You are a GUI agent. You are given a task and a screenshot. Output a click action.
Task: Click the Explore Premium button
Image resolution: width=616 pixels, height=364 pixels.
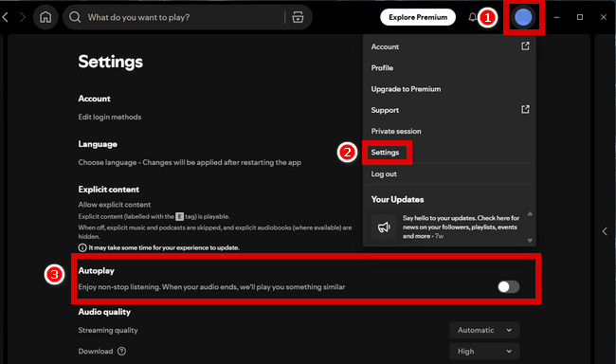(x=418, y=17)
